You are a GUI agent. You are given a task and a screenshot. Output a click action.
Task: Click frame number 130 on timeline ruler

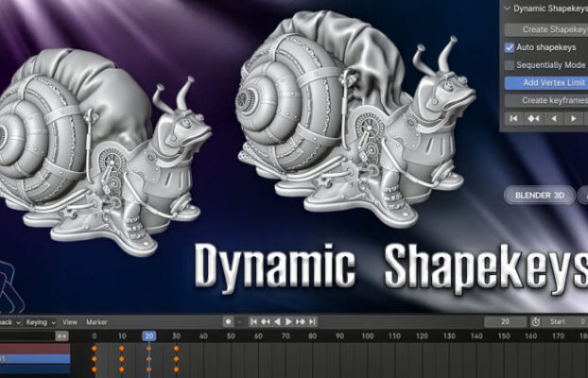click(449, 336)
